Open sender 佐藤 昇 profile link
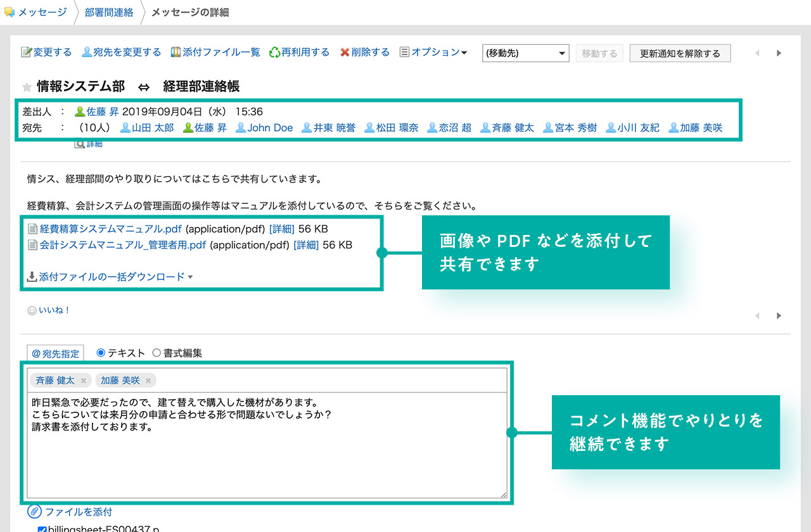The image size is (811, 532). [x=103, y=111]
